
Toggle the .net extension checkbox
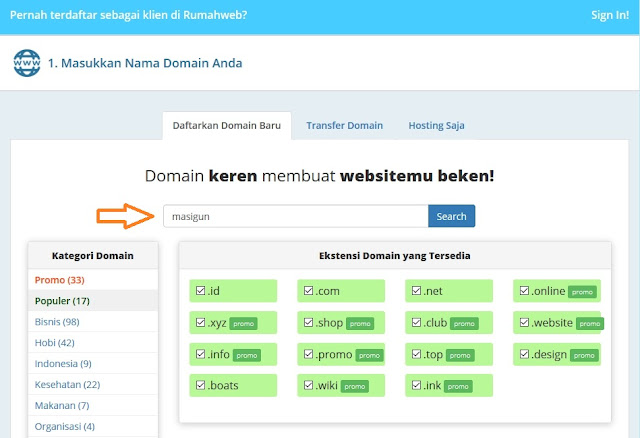416,291
